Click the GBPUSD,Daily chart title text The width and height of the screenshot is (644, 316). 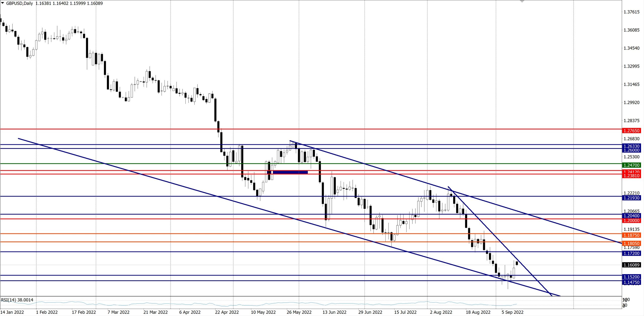pyautogui.click(x=19, y=3)
